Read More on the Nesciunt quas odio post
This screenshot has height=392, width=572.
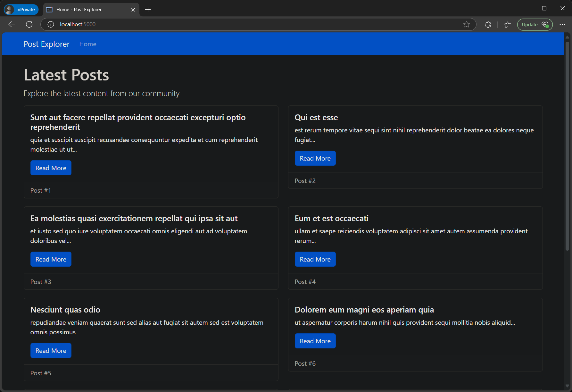pyautogui.click(x=51, y=351)
